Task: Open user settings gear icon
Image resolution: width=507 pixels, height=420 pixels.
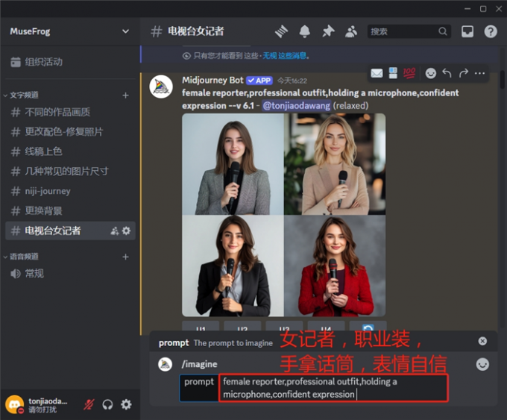Action: click(126, 404)
